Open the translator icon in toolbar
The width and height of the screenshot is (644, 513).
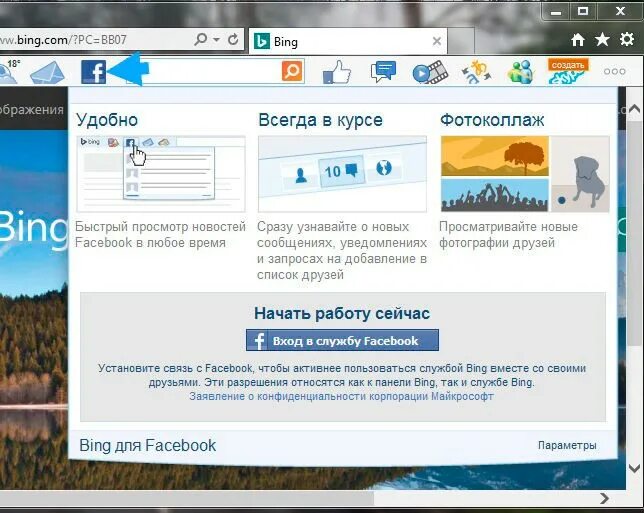[476, 72]
